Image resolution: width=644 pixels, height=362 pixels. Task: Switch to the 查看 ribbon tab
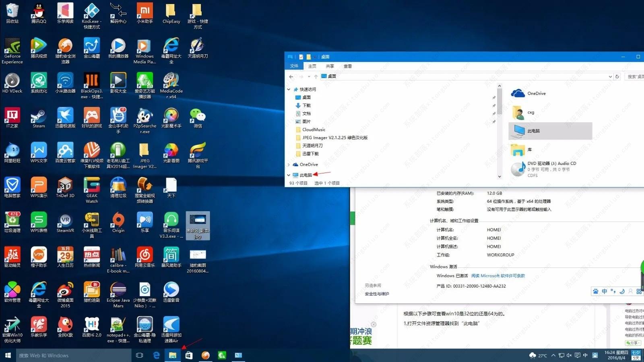347,66
